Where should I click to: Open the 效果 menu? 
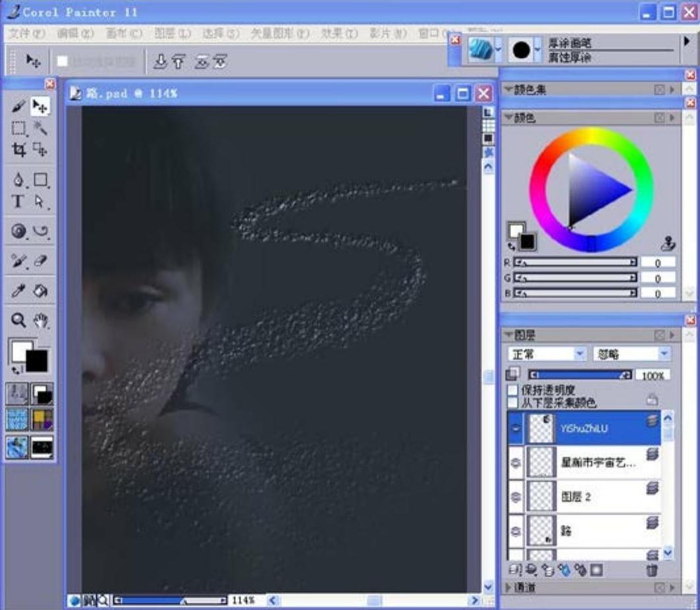coord(339,34)
